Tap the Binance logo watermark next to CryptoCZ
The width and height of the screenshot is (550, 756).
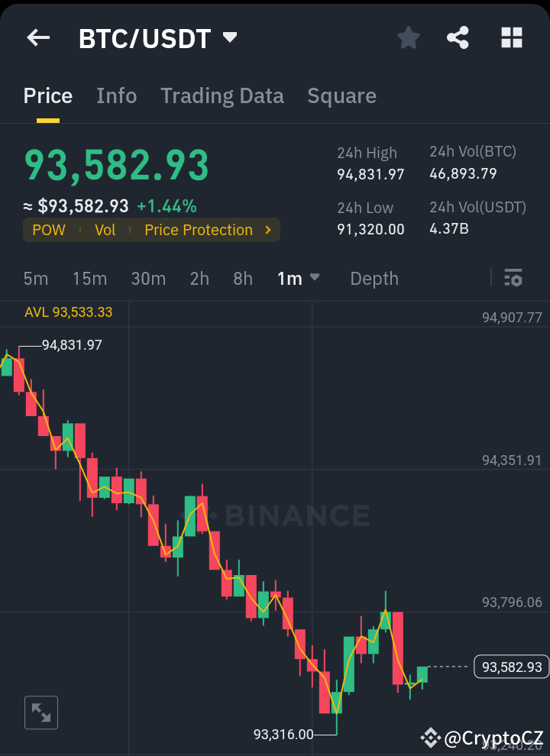(430, 738)
